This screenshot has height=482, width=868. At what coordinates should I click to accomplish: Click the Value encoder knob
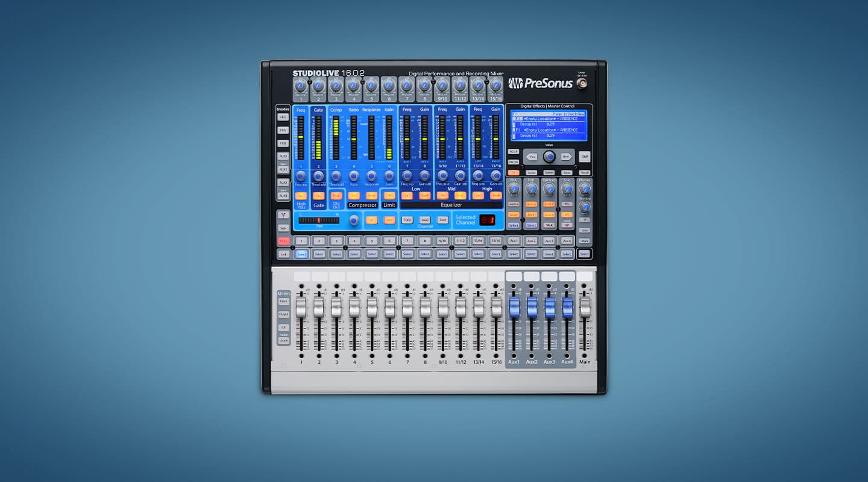pos(549,157)
